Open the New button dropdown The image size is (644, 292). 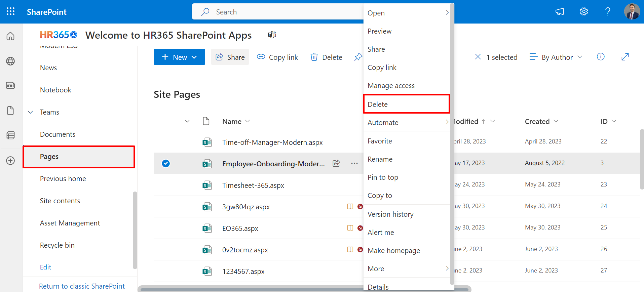click(x=179, y=57)
